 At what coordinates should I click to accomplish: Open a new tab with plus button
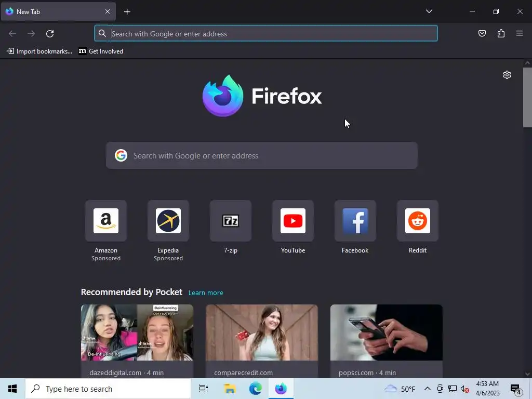127,12
